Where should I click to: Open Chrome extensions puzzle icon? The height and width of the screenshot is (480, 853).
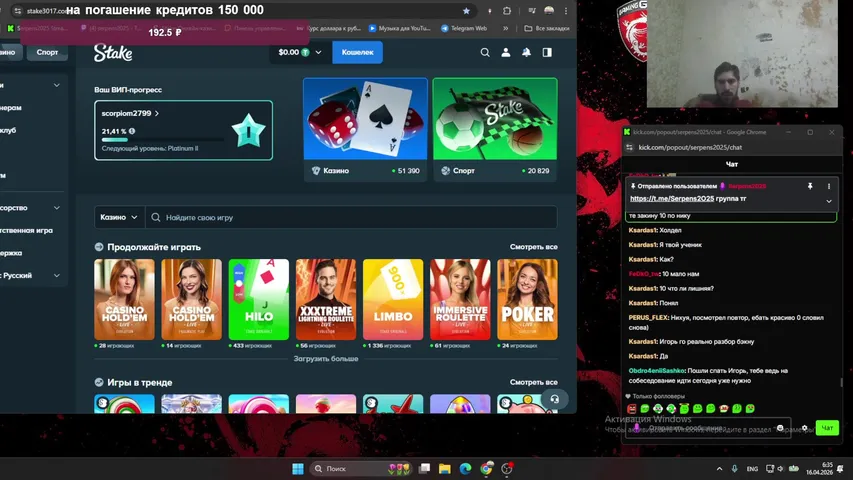(x=507, y=11)
